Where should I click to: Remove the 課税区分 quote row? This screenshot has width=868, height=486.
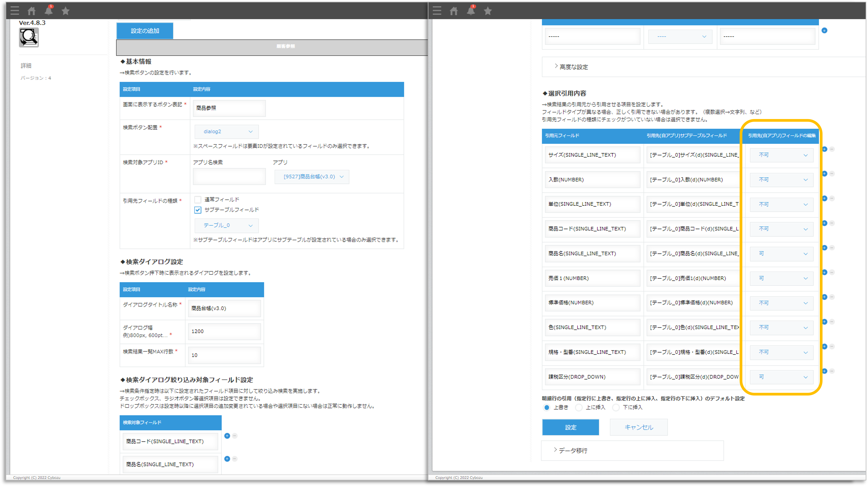tap(832, 371)
